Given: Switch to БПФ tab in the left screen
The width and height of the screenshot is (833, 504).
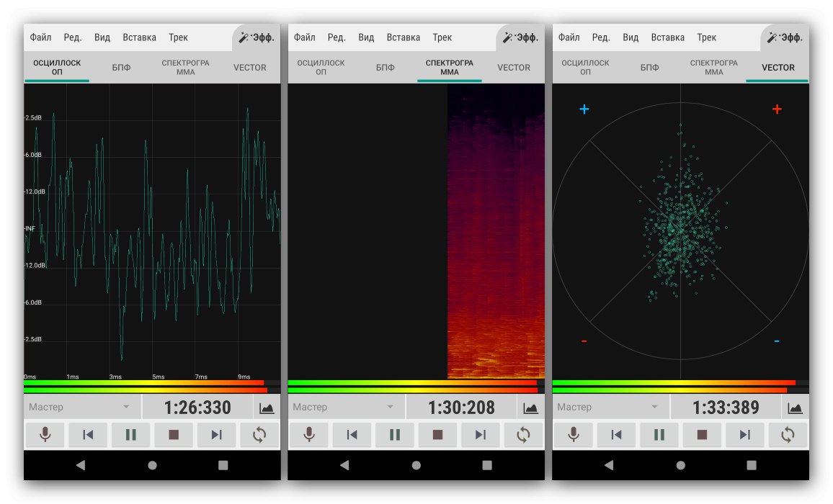Looking at the screenshot, I should point(121,68).
